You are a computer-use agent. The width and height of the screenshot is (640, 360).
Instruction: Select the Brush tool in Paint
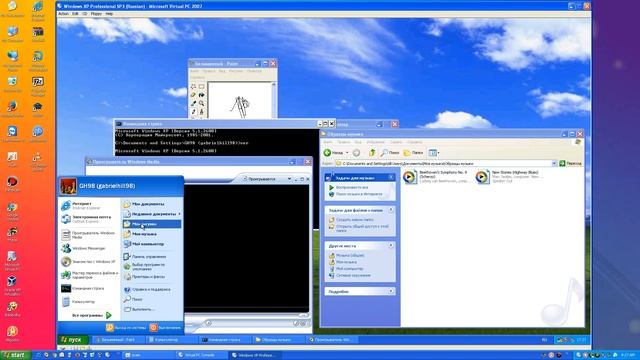[x=201, y=111]
